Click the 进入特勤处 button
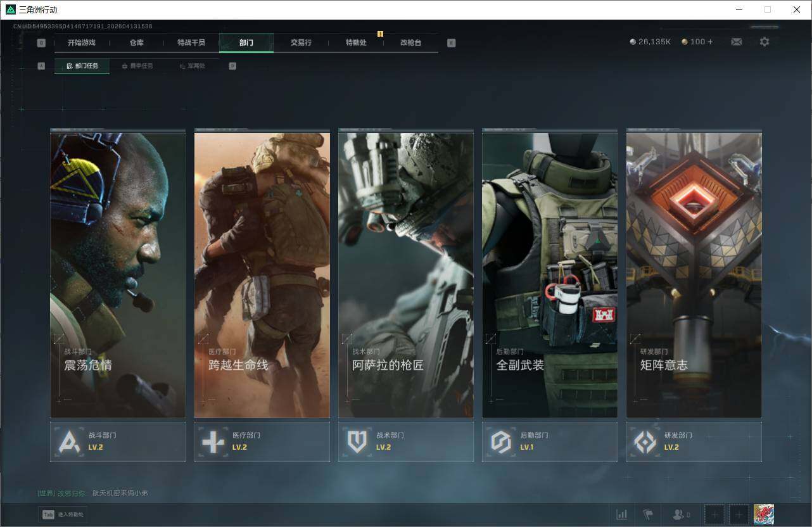This screenshot has width=812, height=527. pyautogui.click(x=63, y=514)
